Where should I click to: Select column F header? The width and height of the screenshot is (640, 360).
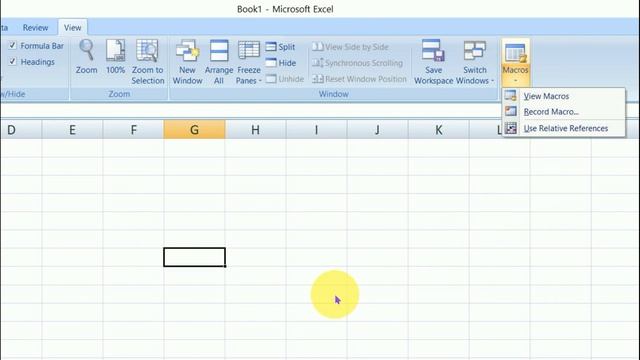click(133, 130)
